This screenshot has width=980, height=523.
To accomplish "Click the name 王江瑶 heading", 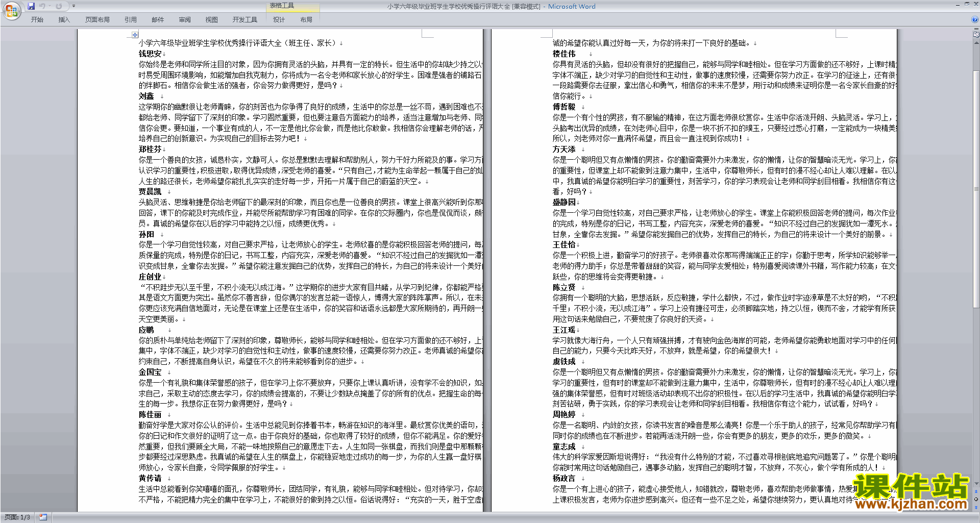I will (x=564, y=330).
